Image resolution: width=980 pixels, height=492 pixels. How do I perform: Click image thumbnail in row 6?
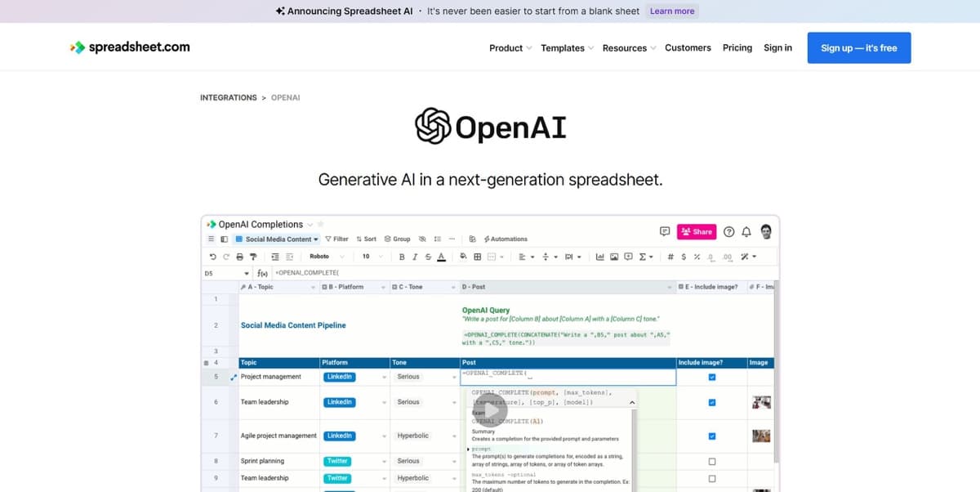(x=761, y=402)
